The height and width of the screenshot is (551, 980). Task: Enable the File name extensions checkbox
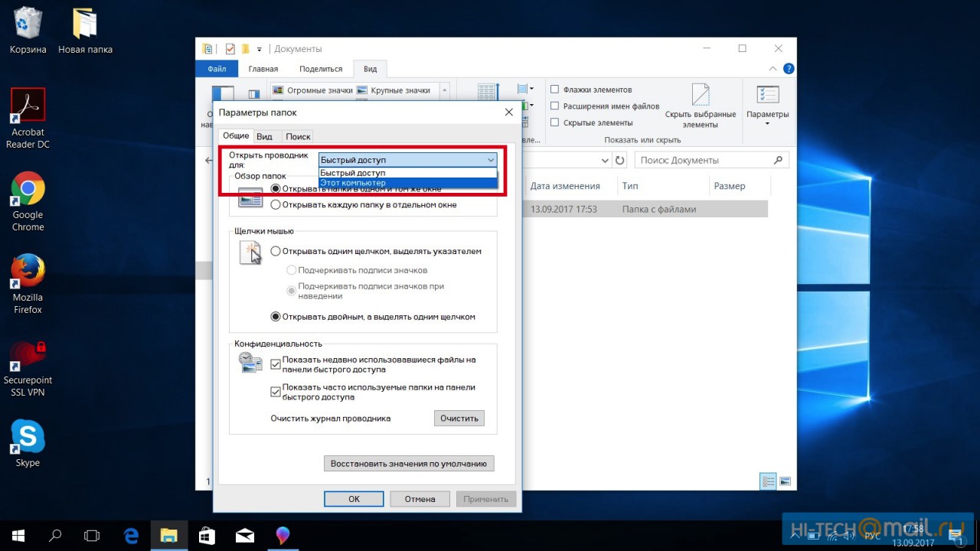point(555,106)
